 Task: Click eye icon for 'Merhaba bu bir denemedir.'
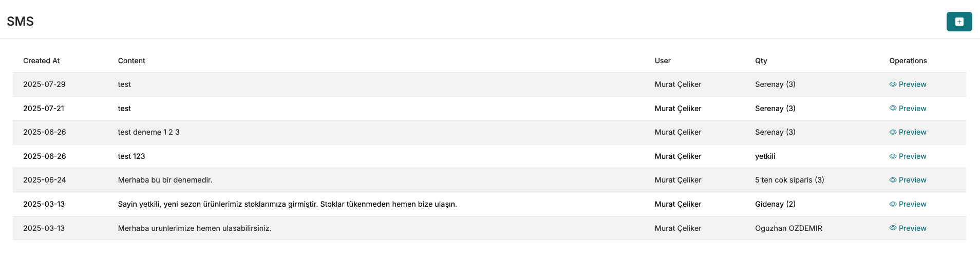[x=893, y=180]
